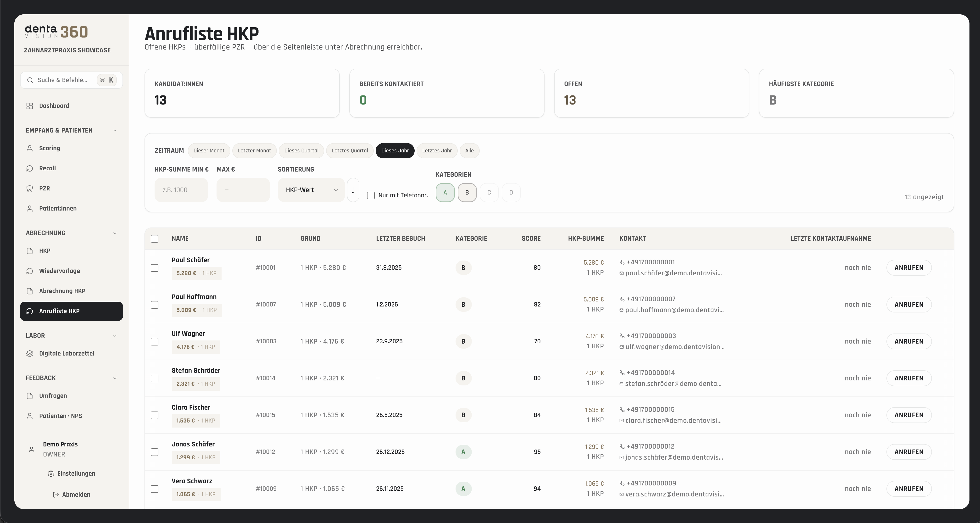Click the Abmelden logout icon
This screenshot has height=523, width=980.
56,495
